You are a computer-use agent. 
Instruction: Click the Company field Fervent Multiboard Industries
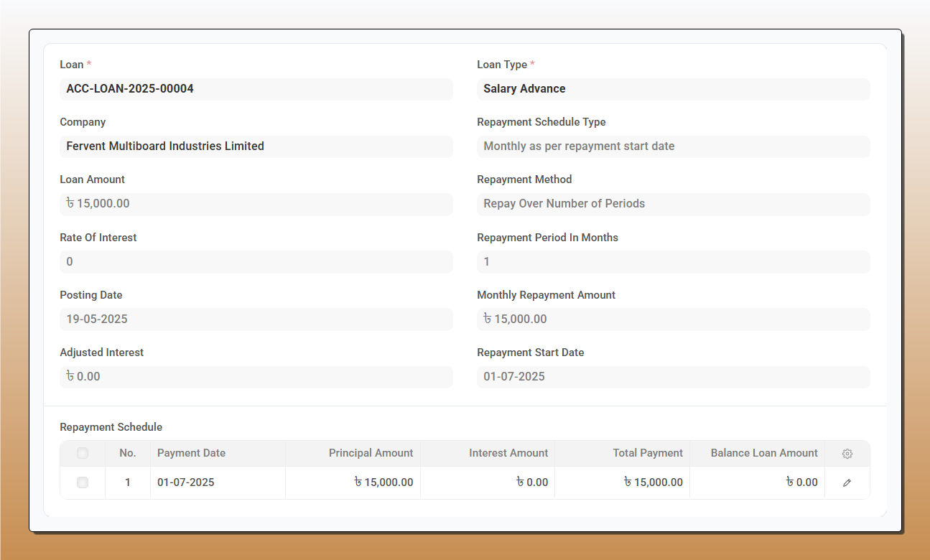click(256, 146)
